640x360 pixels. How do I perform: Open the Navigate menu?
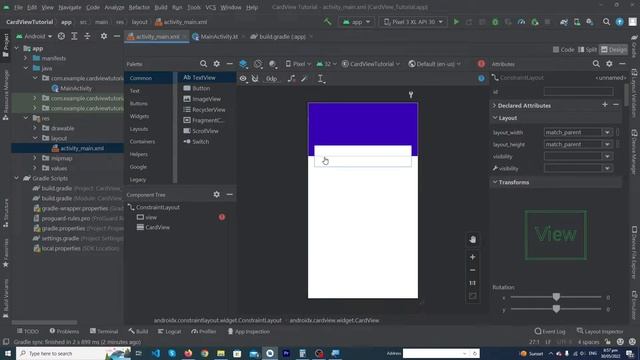point(70,7)
